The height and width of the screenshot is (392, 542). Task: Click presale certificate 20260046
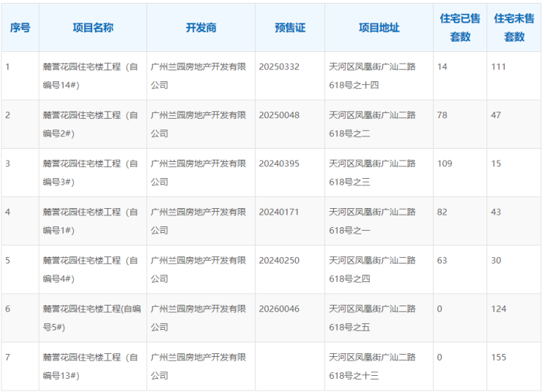coord(279,308)
